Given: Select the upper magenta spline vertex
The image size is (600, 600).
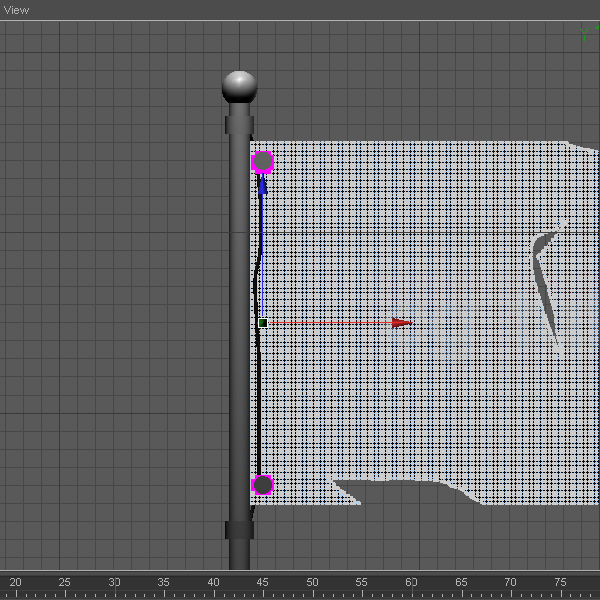Looking at the screenshot, I should click(x=262, y=162).
